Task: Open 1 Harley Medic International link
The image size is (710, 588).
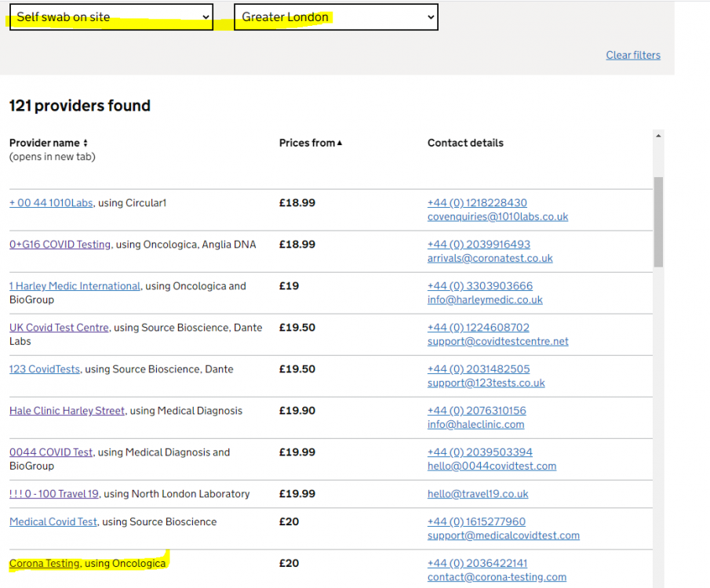Action: 75,286
